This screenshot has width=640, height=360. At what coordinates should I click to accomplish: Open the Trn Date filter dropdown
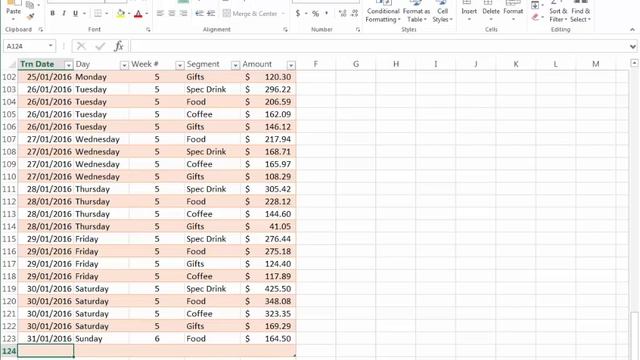tap(69, 65)
